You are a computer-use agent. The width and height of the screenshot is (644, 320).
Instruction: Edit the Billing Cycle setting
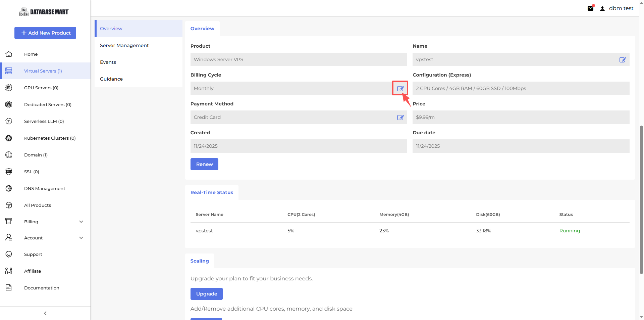400,89
